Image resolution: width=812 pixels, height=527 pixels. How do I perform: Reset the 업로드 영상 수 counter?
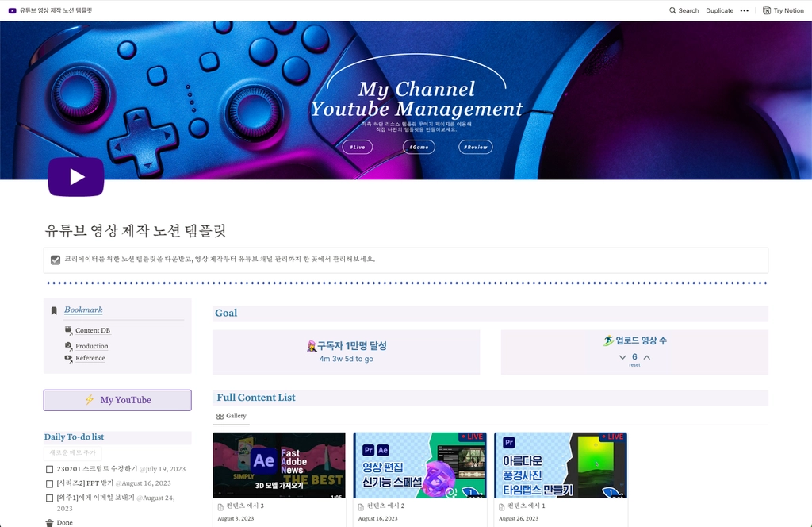click(x=634, y=365)
